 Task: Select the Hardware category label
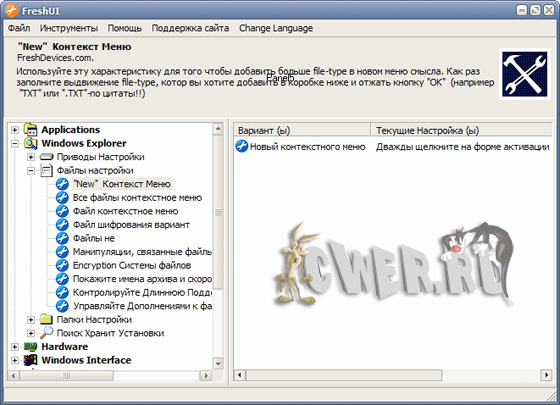(65, 347)
